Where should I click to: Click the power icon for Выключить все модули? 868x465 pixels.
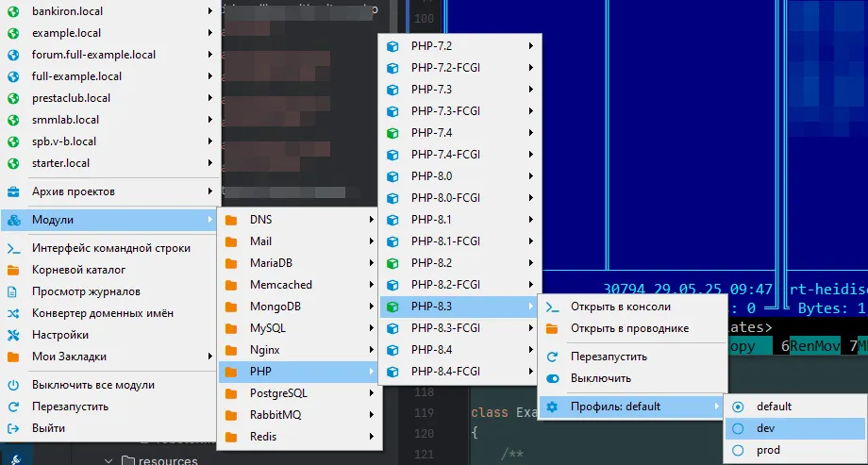coord(13,385)
